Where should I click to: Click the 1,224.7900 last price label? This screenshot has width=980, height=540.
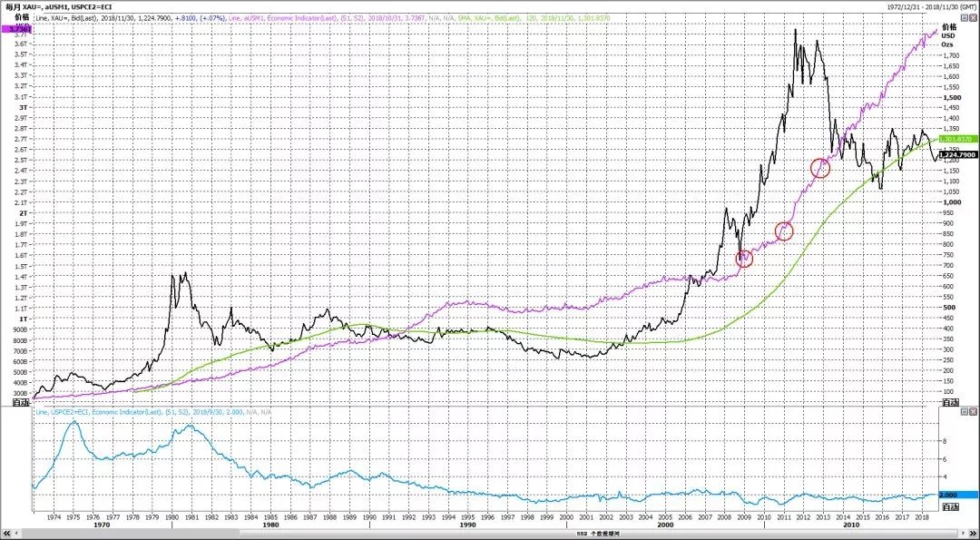[x=957, y=154]
